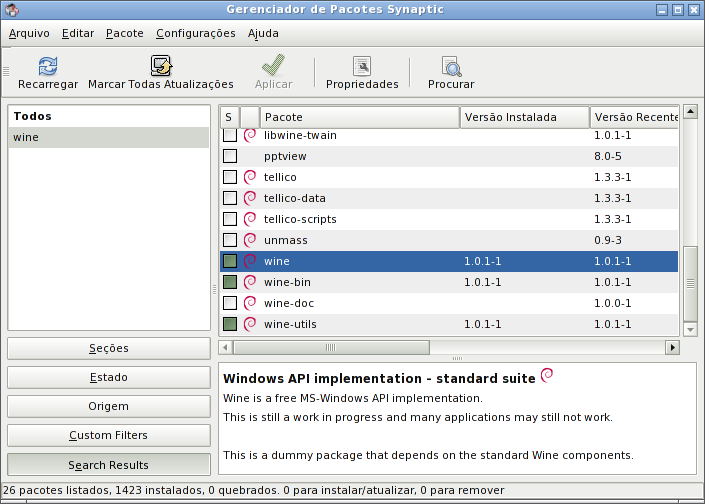Screen dimensions: 705x504
Task: Open the Procurar search icon
Action: (x=451, y=66)
